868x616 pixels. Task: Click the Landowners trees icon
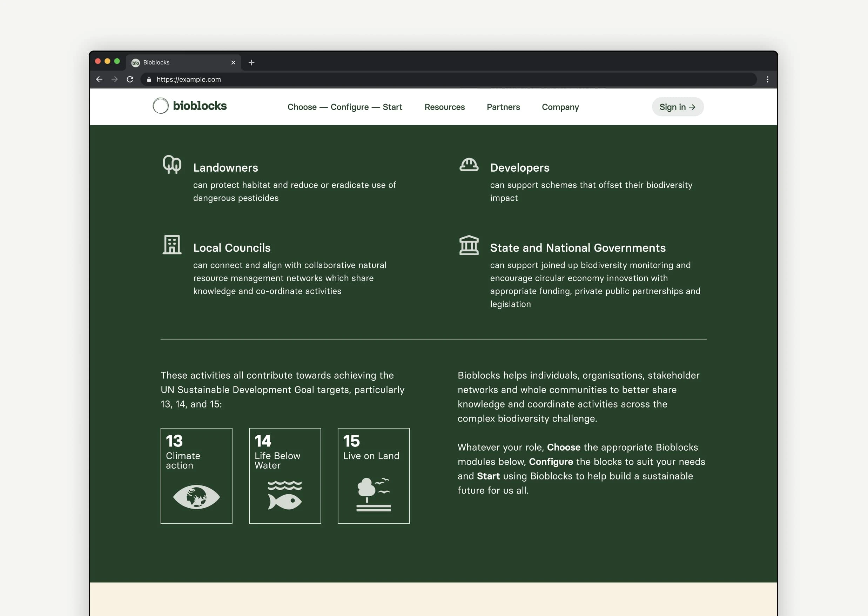point(172,165)
